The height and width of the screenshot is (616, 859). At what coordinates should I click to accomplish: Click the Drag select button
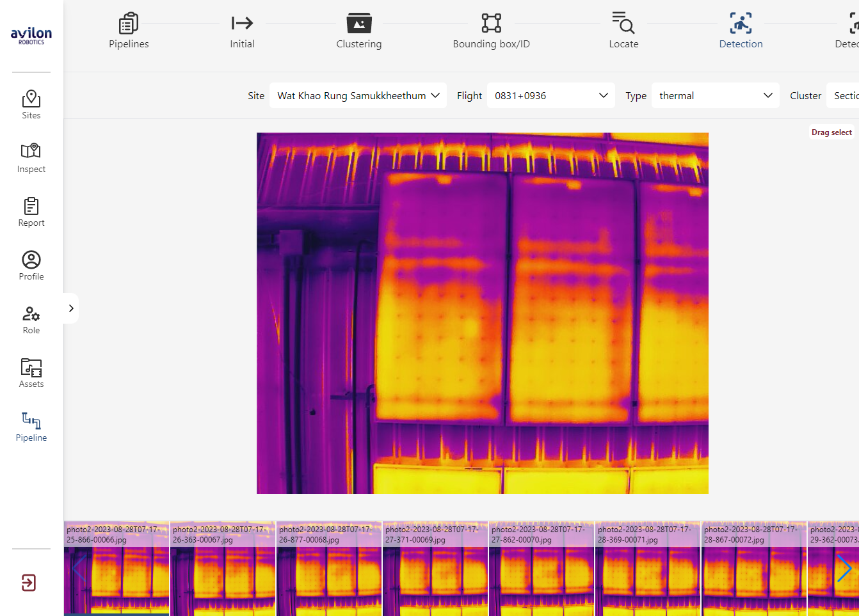(x=831, y=132)
